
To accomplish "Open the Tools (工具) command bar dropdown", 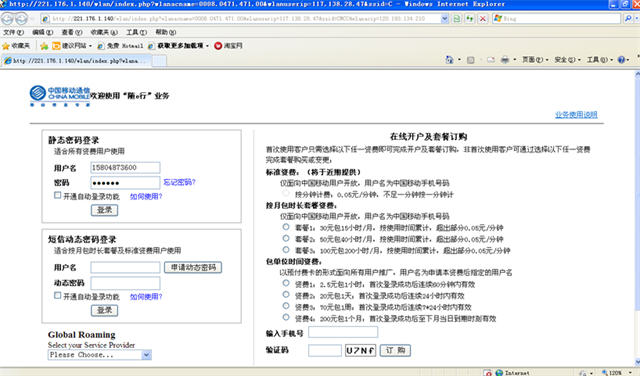I will point(600,60).
